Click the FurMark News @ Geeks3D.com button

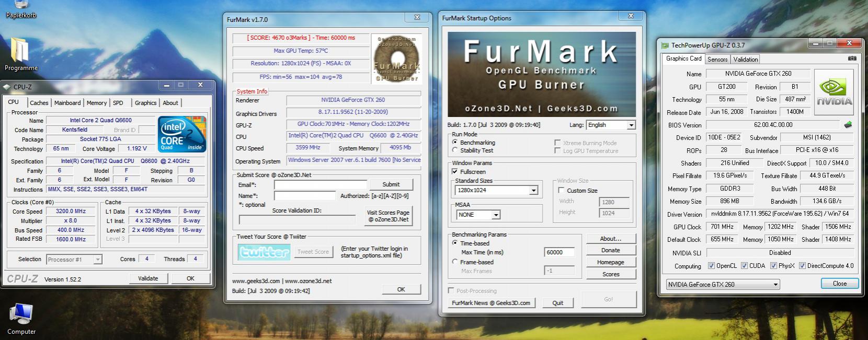(491, 303)
